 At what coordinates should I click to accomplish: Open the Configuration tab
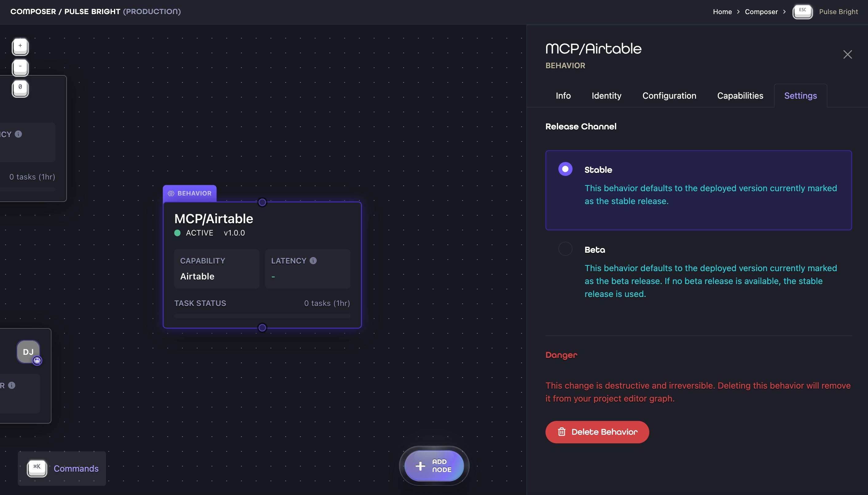(x=669, y=96)
